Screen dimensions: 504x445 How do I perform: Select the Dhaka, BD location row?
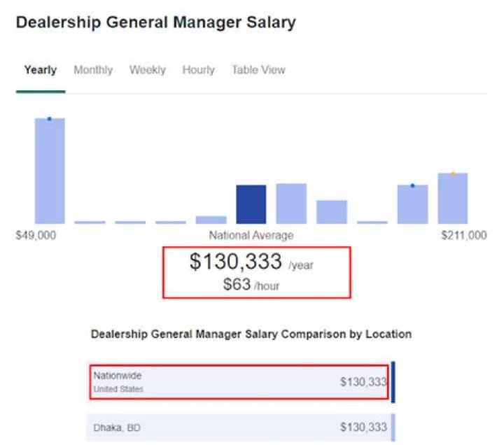240,428
